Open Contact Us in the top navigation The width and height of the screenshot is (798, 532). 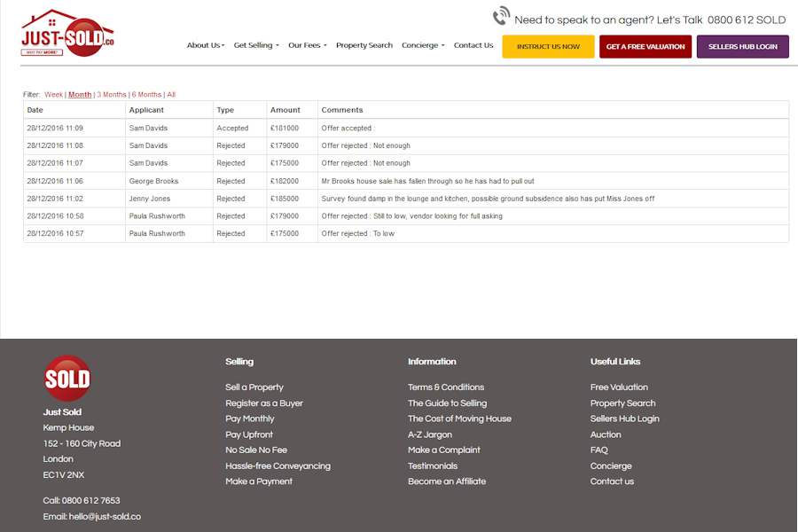coord(473,45)
